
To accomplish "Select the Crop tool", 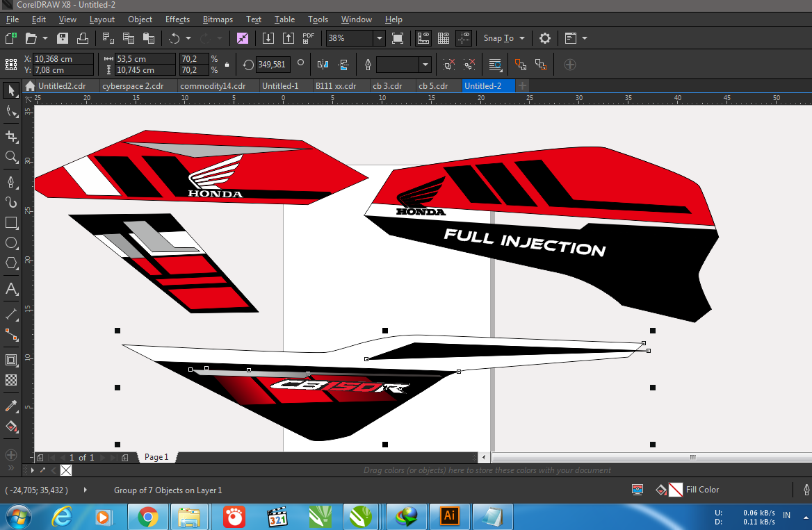I will (x=11, y=137).
